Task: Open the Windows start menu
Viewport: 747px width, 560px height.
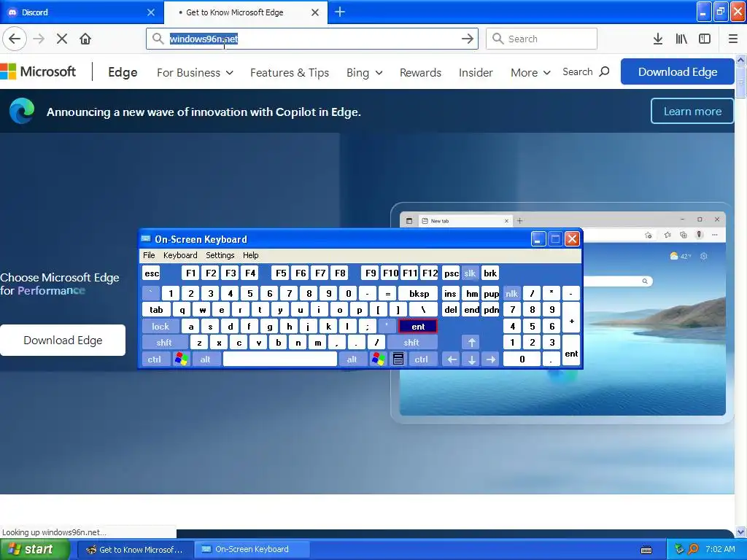Action: pyautogui.click(x=35, y=550)
